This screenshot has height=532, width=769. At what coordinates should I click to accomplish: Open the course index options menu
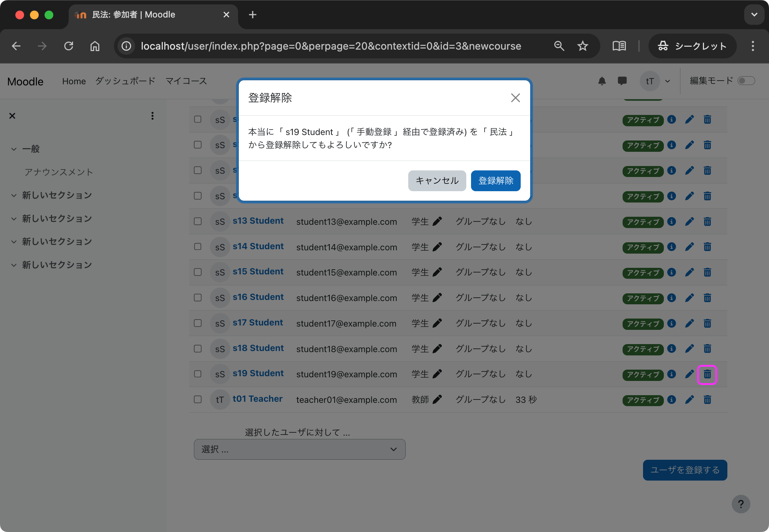pyautogui.click(x=152, y=116)
